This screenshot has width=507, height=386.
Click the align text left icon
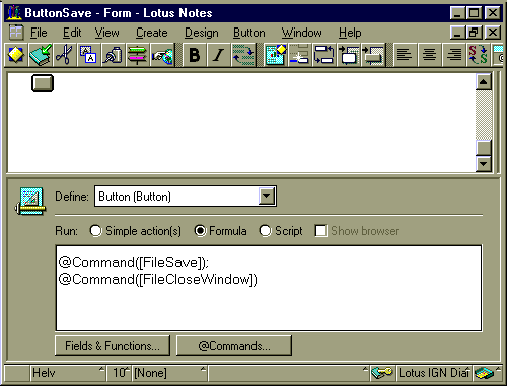(404, 55)
